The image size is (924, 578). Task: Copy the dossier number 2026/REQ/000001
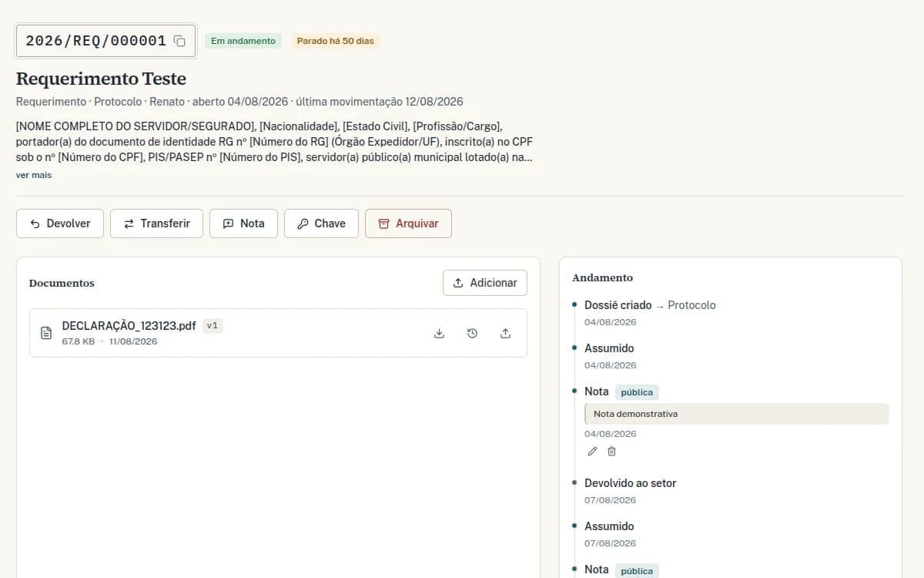(x=179, y=41)
